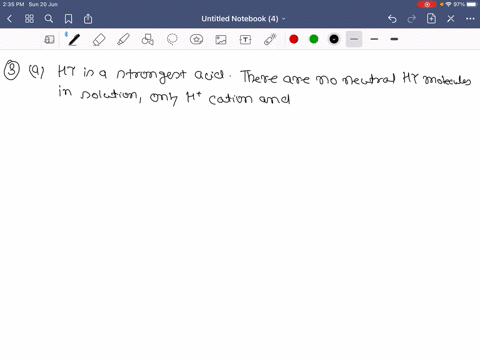The width and height of the screenshot is (480, 360).
Task: Tap the handwritten word 'cation' on the page
Action: 230,99
